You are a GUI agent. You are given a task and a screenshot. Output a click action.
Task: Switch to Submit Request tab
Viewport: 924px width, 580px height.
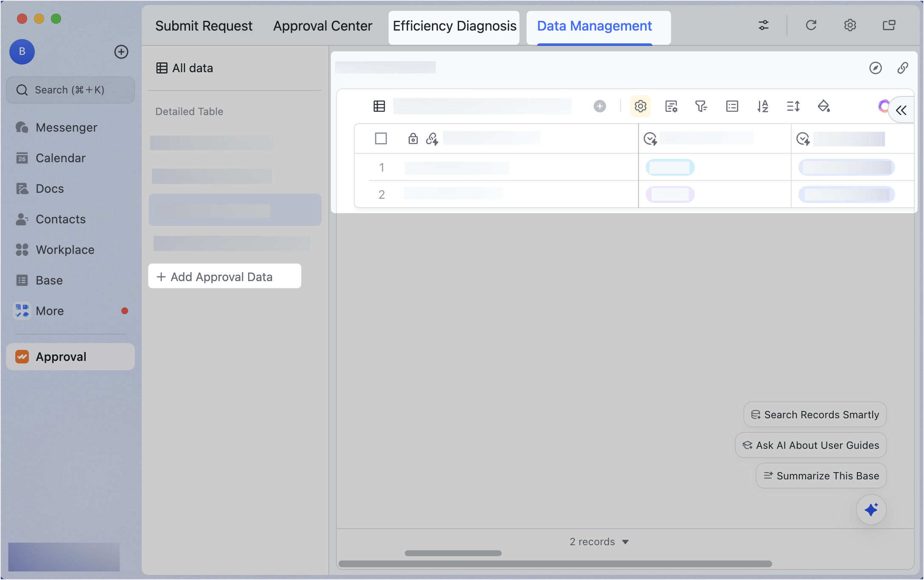point(204,26)
